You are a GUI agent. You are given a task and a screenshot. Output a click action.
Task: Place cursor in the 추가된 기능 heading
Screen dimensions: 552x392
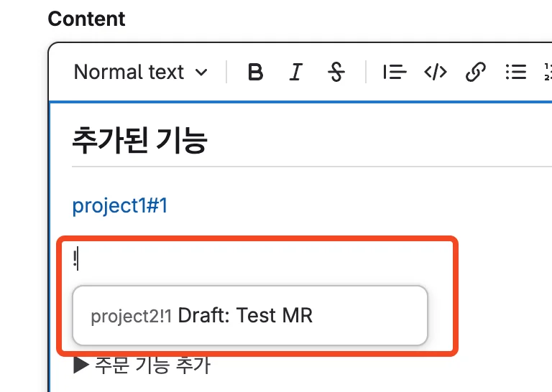click(140, 141)
